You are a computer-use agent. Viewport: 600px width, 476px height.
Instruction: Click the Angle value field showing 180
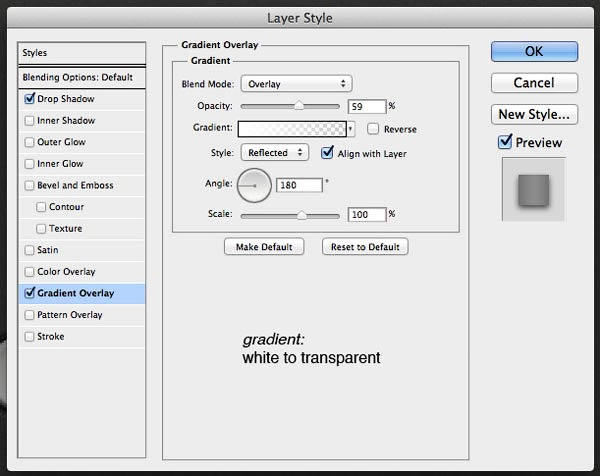coord(299,185)
